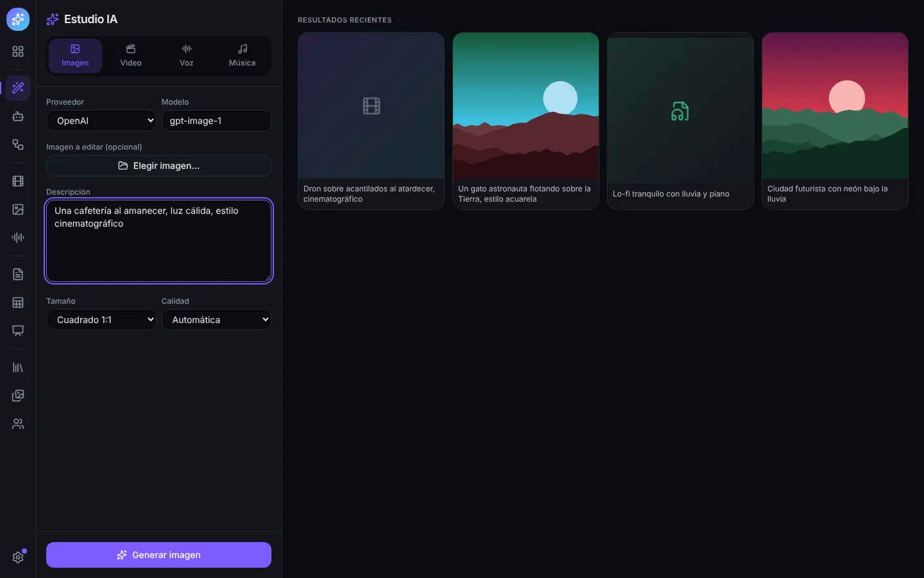Select the magic wand studio icon in sidebar
Screen dimensions: 924x578
[18, 88]
